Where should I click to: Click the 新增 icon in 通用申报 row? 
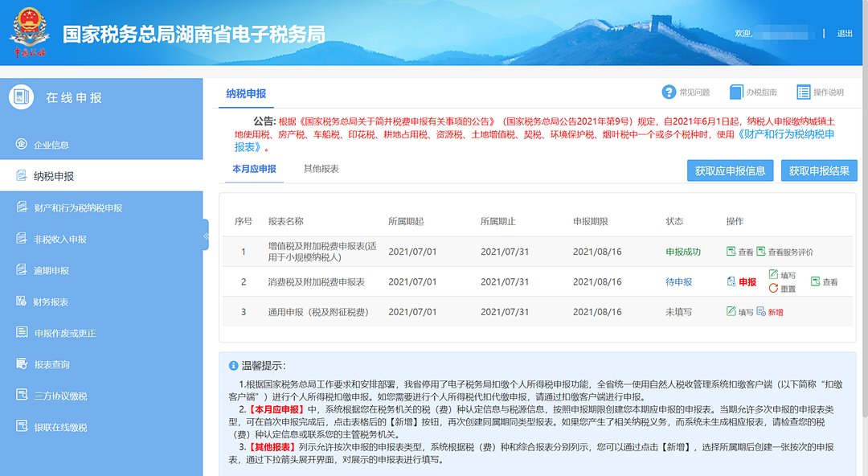[x=761, y=311]
